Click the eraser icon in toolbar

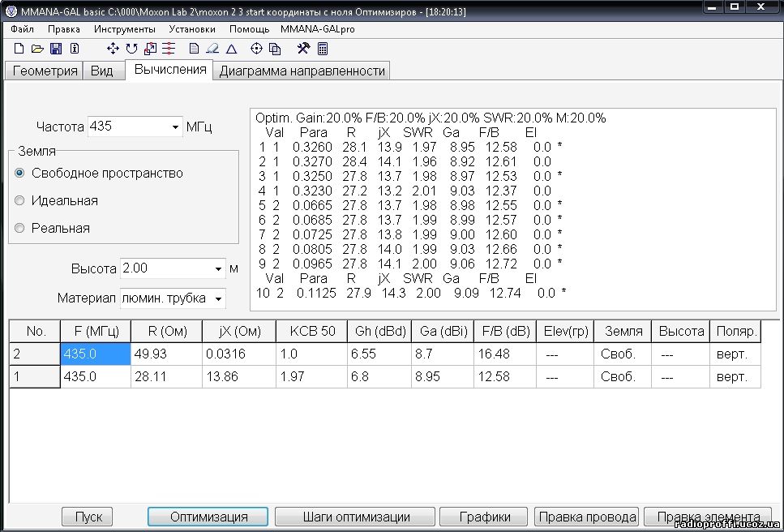point(212,49)
